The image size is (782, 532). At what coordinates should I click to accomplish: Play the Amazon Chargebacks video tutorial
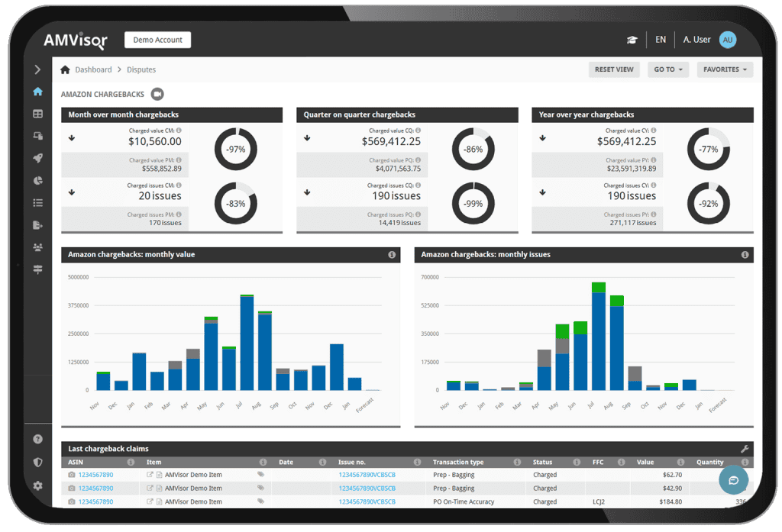point(157,94)
